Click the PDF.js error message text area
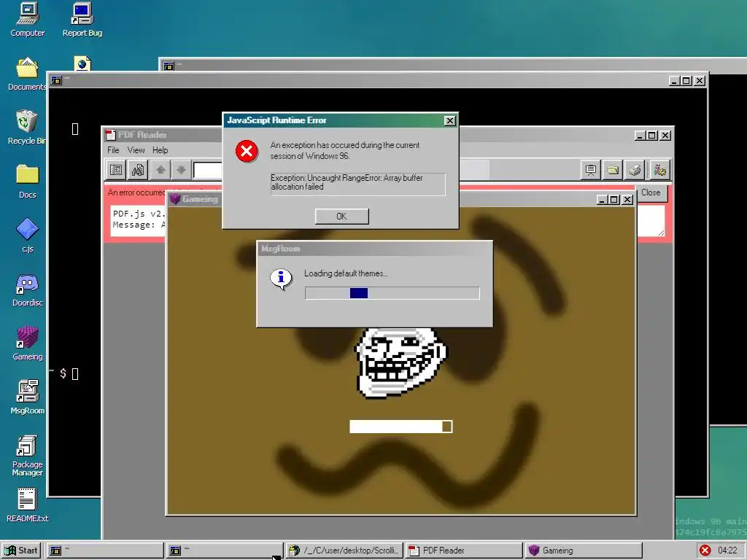 coord(138,220)
